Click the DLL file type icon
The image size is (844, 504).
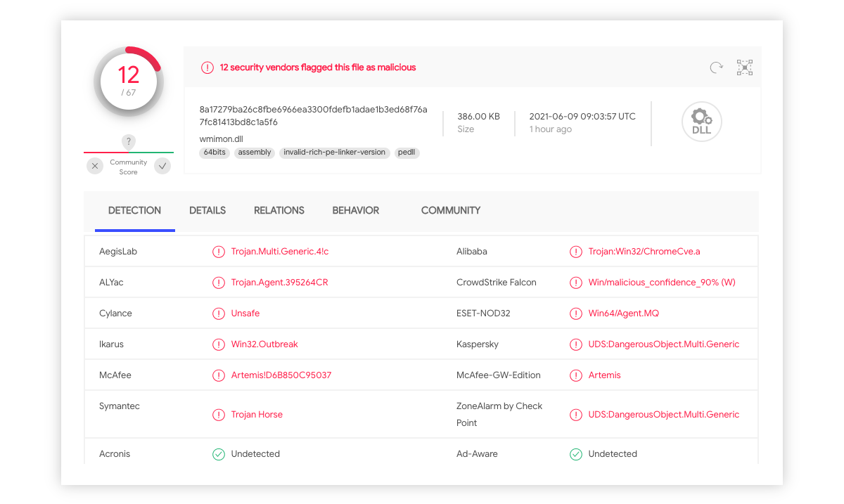click(x=701, y=122)
